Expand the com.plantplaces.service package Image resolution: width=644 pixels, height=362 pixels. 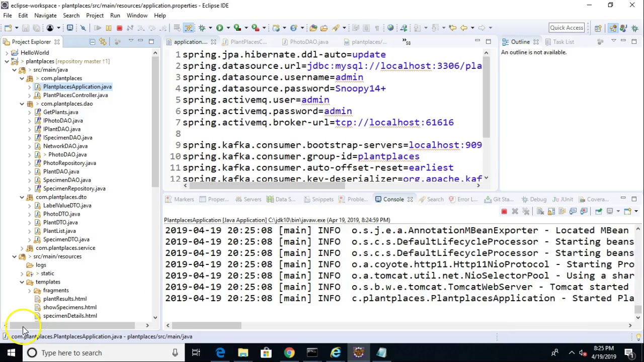tap(22, 248)
